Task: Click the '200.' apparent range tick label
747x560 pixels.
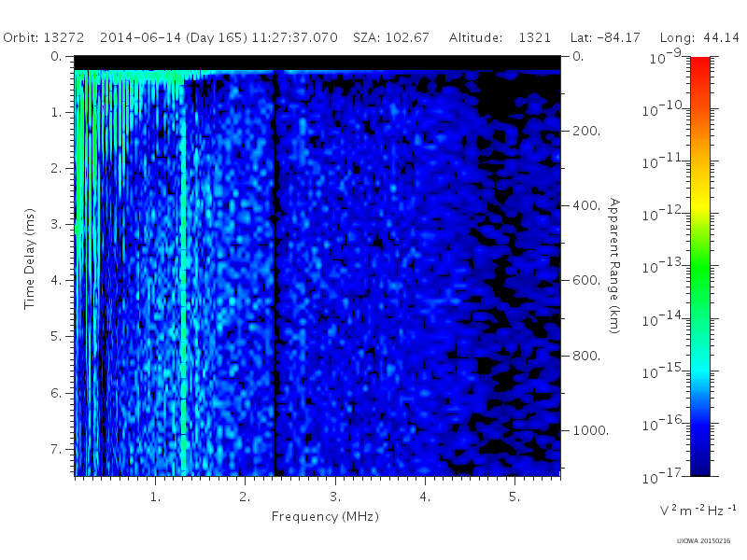Action: (586, 131)
